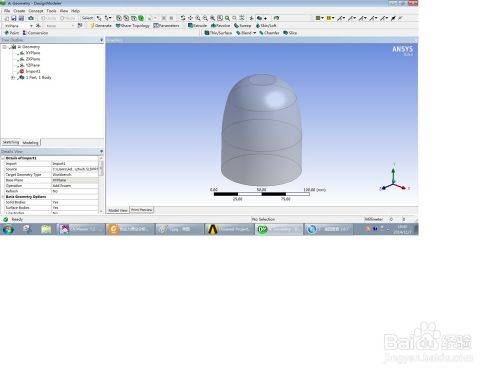Collapse the Details of Import1 section
This screenshot has width=500, height=375.
[3, 158]
